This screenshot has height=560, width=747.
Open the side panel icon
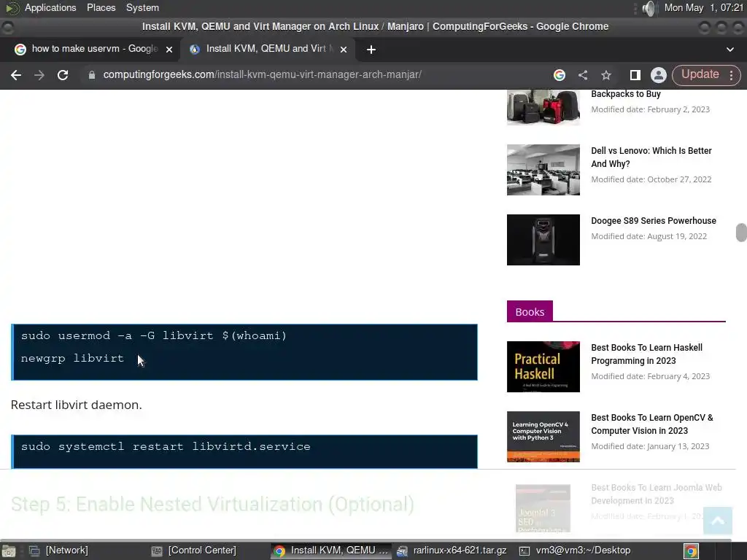[x=635, y=75]
